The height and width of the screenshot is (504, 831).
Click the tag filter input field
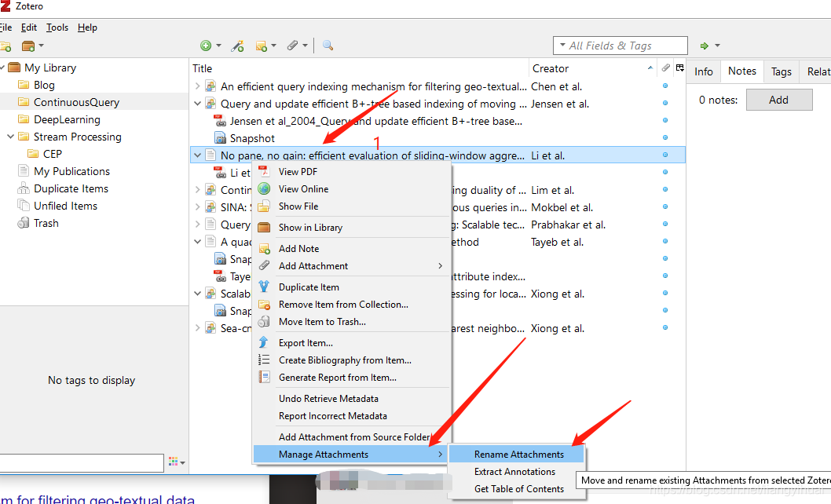click(x=82, y=462)
